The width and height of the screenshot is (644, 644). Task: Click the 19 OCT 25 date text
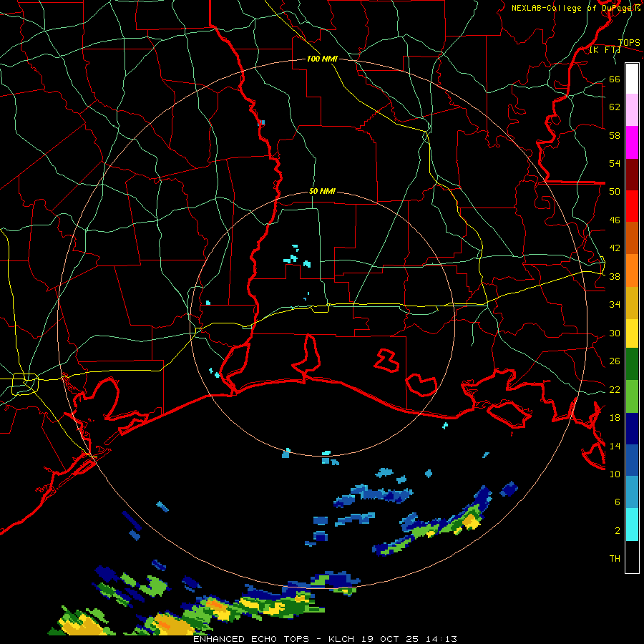coord(390,639)
